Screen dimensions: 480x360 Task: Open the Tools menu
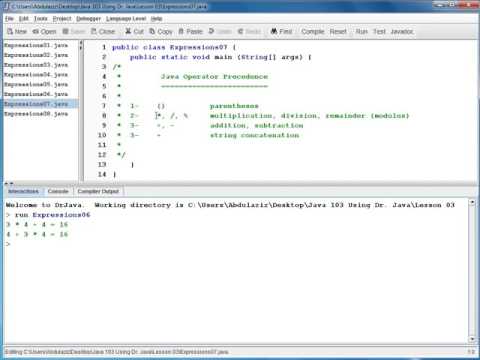(41, 19)
